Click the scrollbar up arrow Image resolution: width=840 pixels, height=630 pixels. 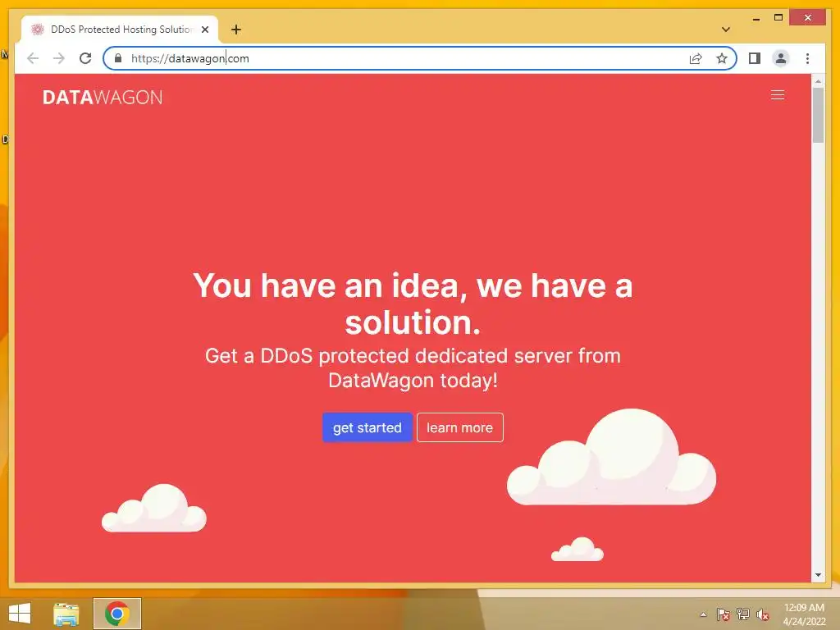[818, 81]
